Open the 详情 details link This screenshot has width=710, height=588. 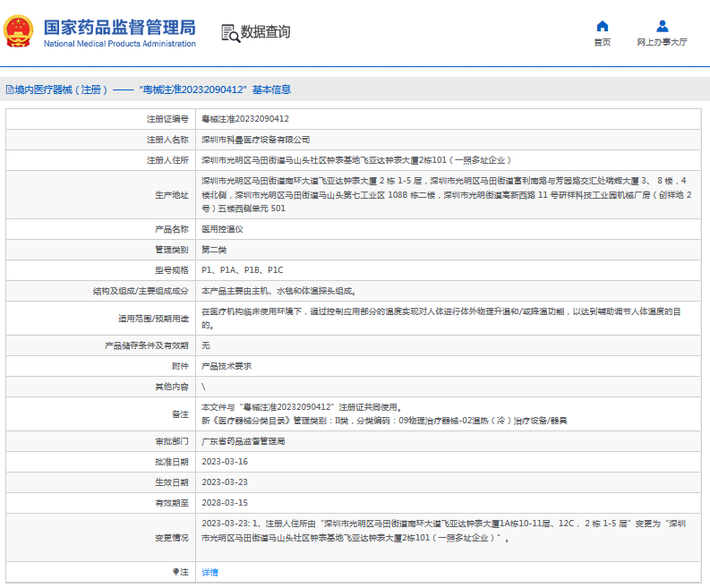click(x=210, y=572)
